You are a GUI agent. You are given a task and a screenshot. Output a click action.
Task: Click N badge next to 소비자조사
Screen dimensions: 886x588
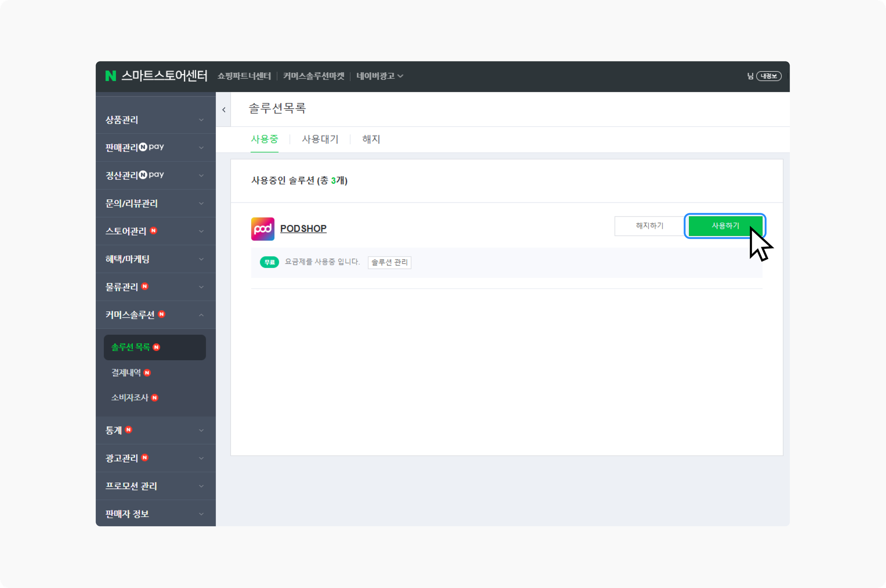tap(155, 398)
